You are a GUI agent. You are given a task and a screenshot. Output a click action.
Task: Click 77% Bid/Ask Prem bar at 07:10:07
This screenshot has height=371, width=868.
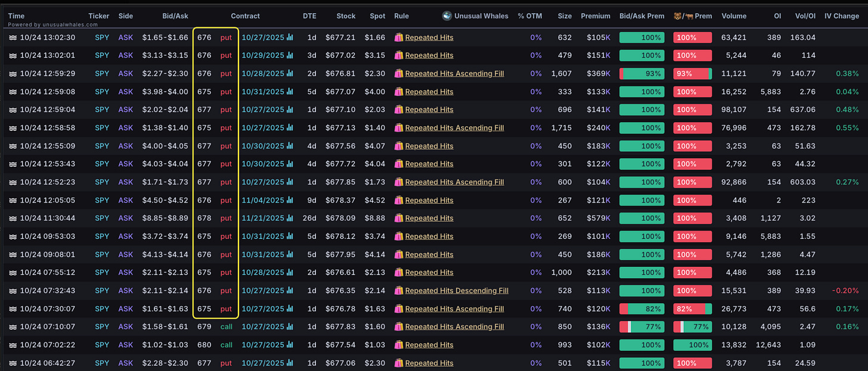(x=641, y=327)
